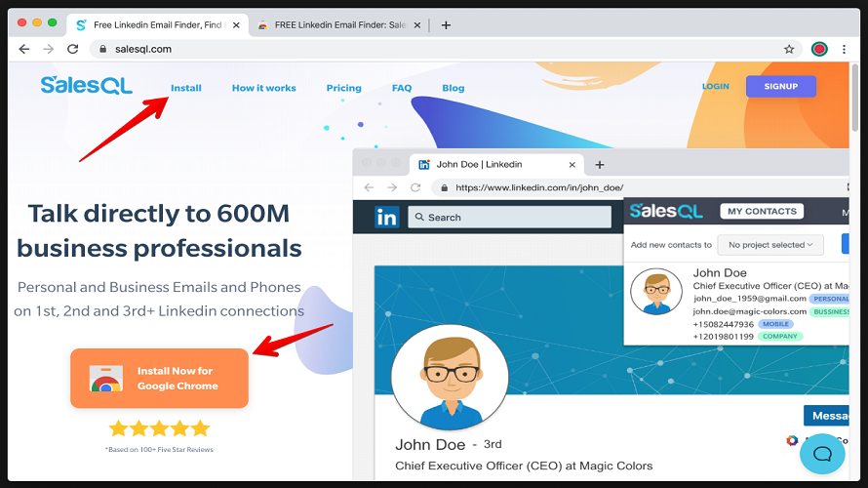The height and width of the screenshot is (488, 868).
Task: Click the demo browser reload icon
Action: (415, 187)
